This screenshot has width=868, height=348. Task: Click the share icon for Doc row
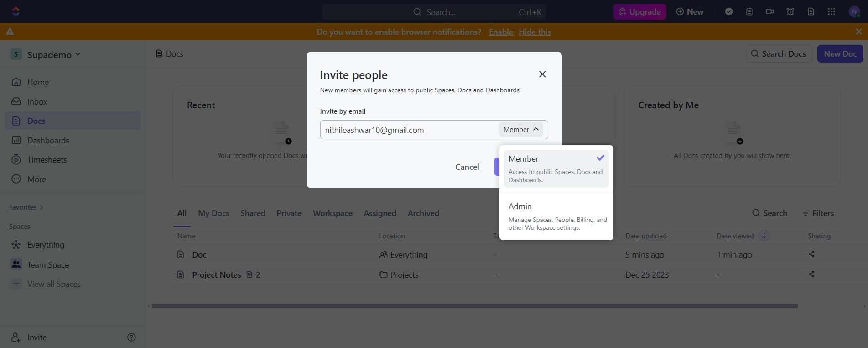coord(811,254)
